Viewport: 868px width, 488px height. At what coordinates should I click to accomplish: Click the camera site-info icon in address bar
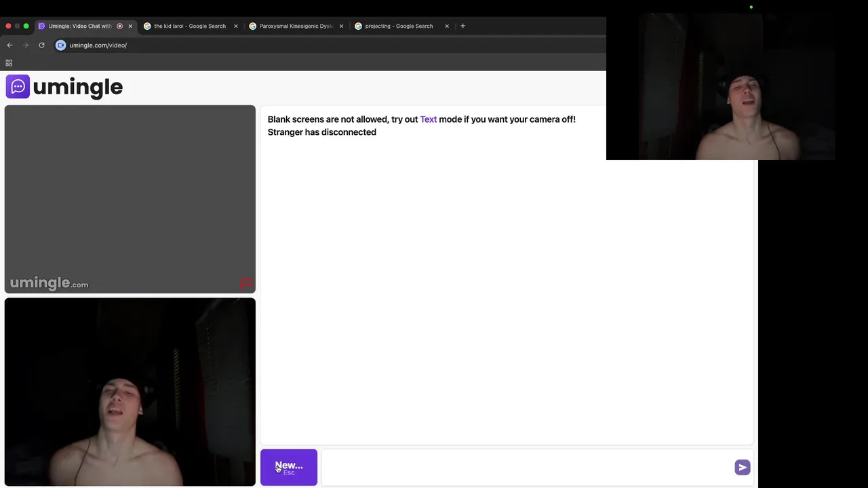coord(60,45)
